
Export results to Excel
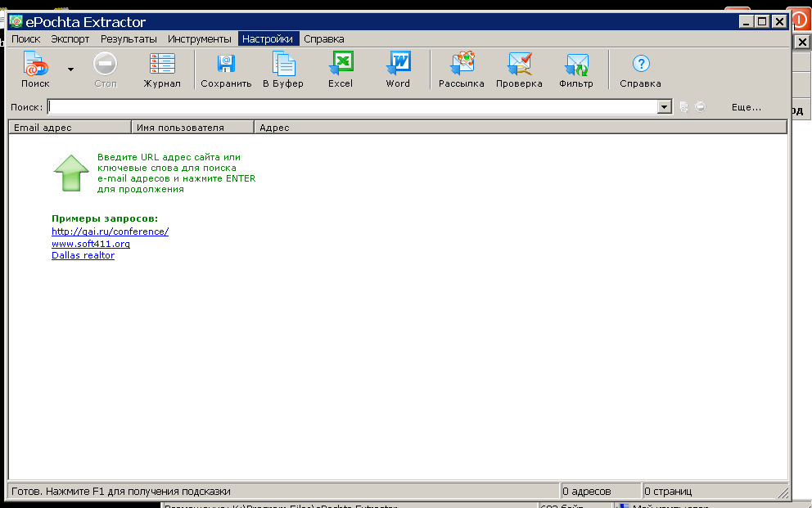pos(341,69)
